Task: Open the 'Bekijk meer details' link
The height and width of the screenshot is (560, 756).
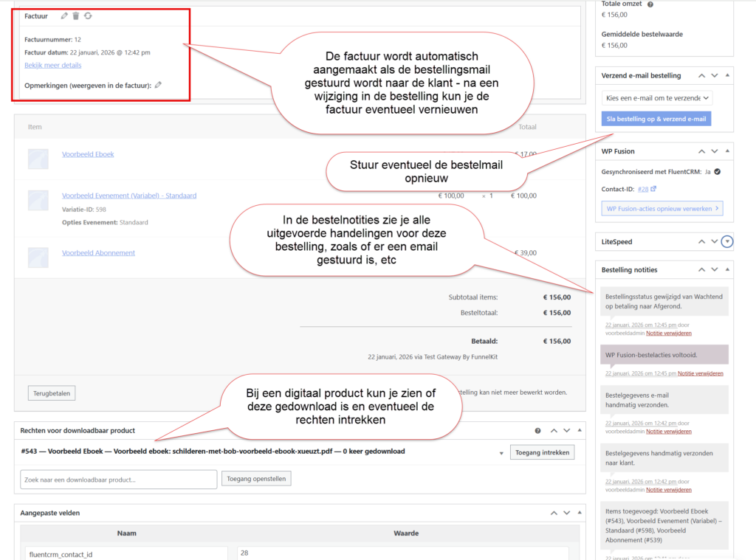Action: click(x=52, y=65)
